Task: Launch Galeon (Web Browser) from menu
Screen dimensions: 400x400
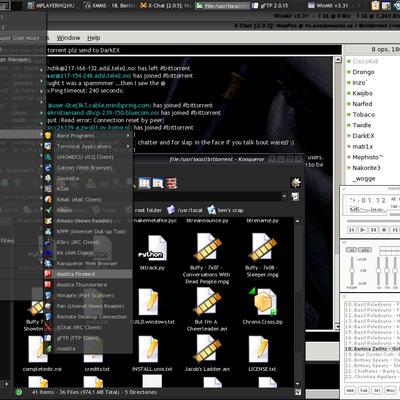Action: (88, 168)
